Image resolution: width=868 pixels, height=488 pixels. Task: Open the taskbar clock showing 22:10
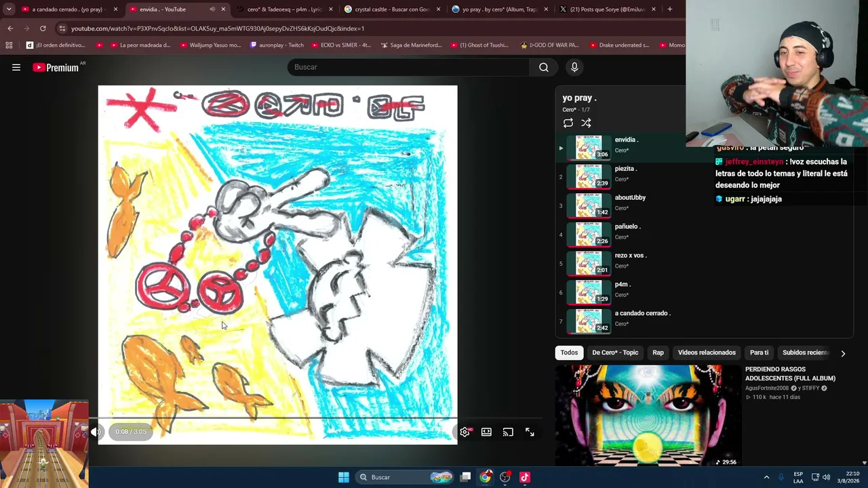(848, 477)
